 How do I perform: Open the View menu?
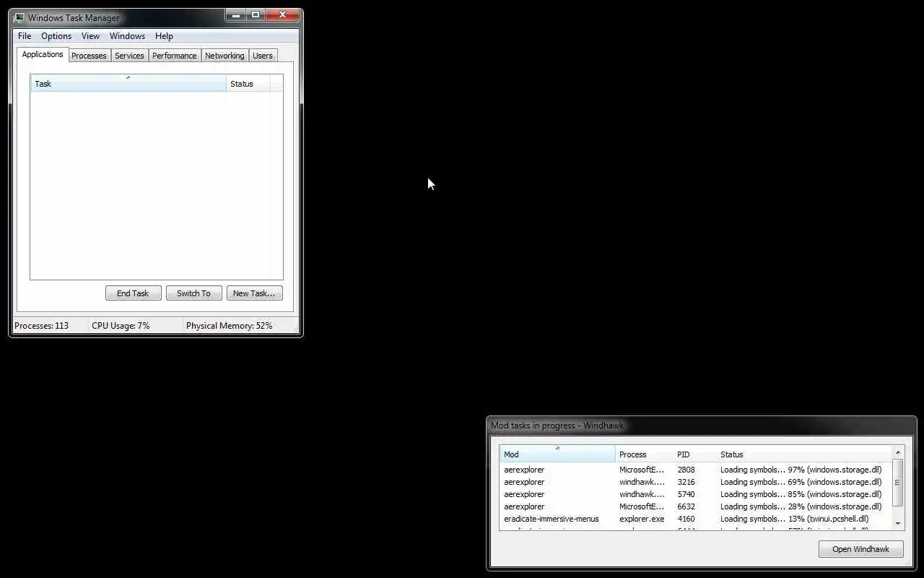click(90, 36)
